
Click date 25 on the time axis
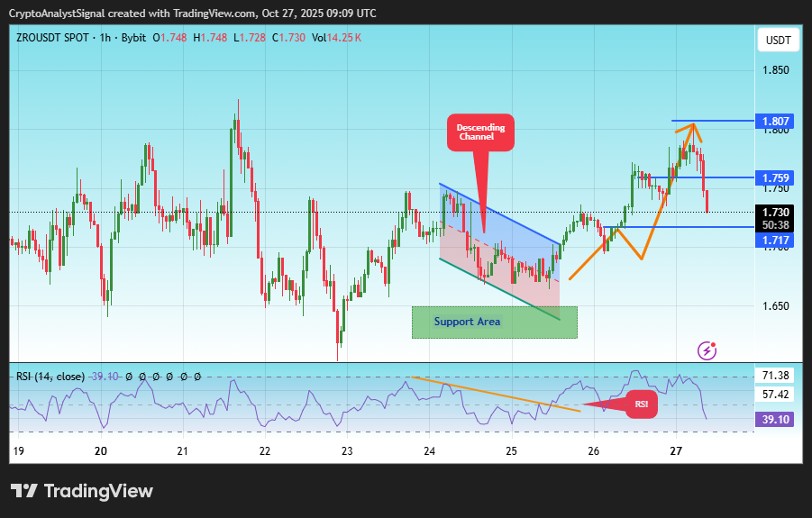point(511,451)
